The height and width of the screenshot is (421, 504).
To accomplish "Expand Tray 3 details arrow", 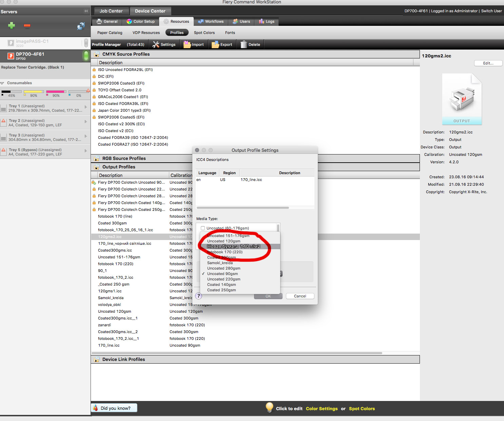I will [x=86, y=136].
